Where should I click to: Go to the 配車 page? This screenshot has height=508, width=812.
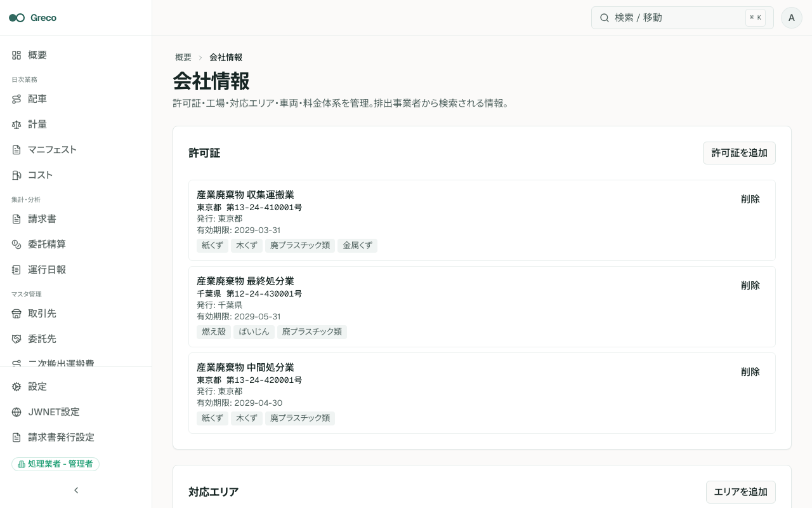pyautogui.click(x=76, y=99)
